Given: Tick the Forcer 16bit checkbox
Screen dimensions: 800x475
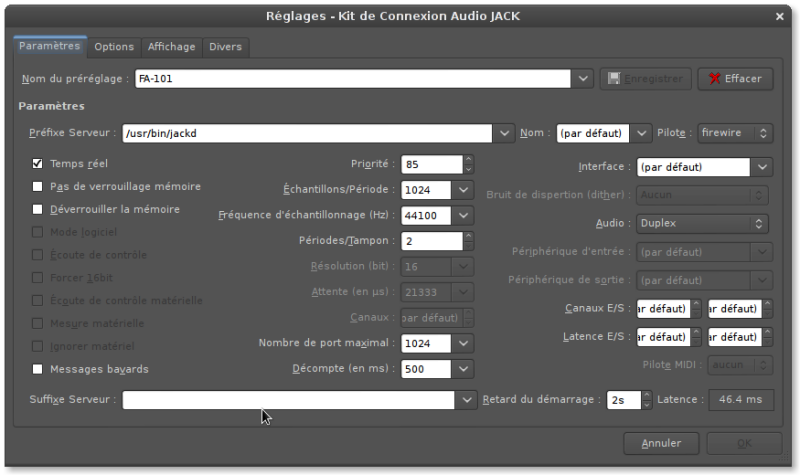Looking at the screenshot, I should pyautogui.click(x=37, y=278).
